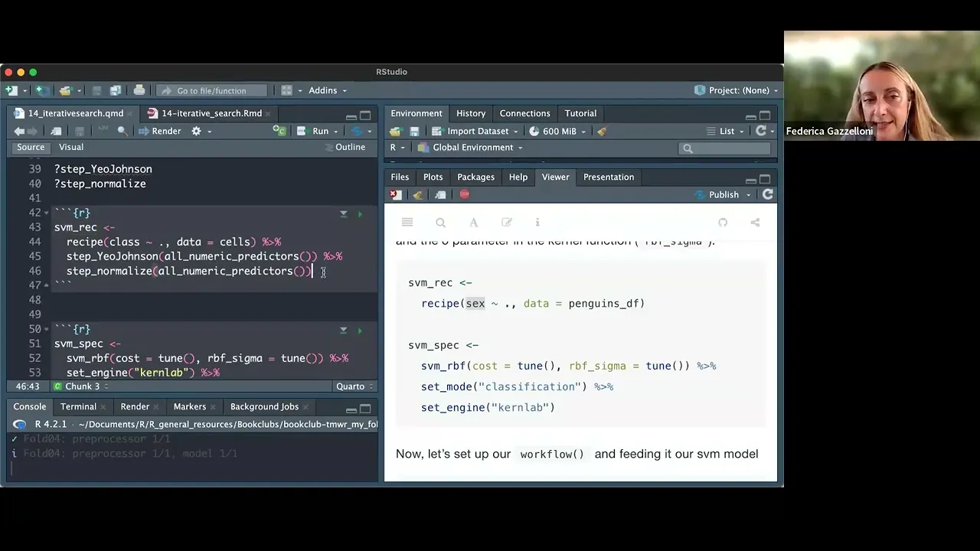Click the Save all documents icon
The width and height of the screenshot is (980, 551).
click(115, 90)
